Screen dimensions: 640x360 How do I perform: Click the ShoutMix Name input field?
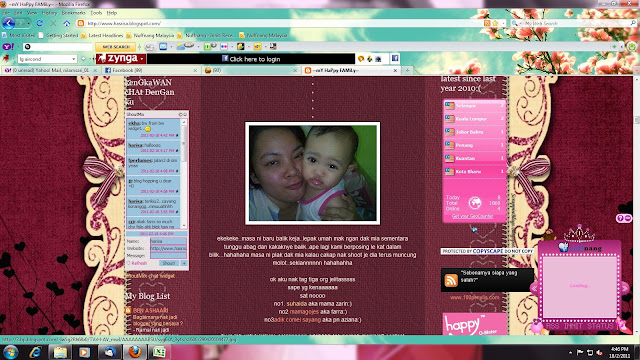tap(168, 241)
